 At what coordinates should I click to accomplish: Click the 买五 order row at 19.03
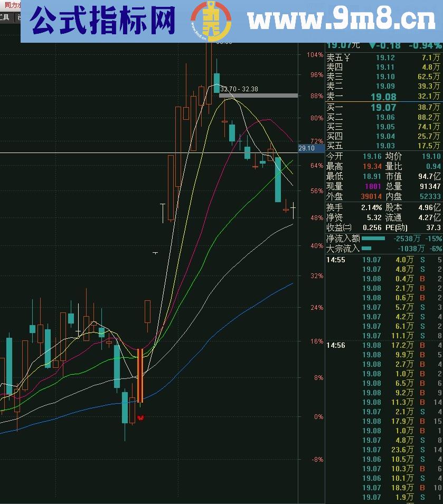coord(384,146)
